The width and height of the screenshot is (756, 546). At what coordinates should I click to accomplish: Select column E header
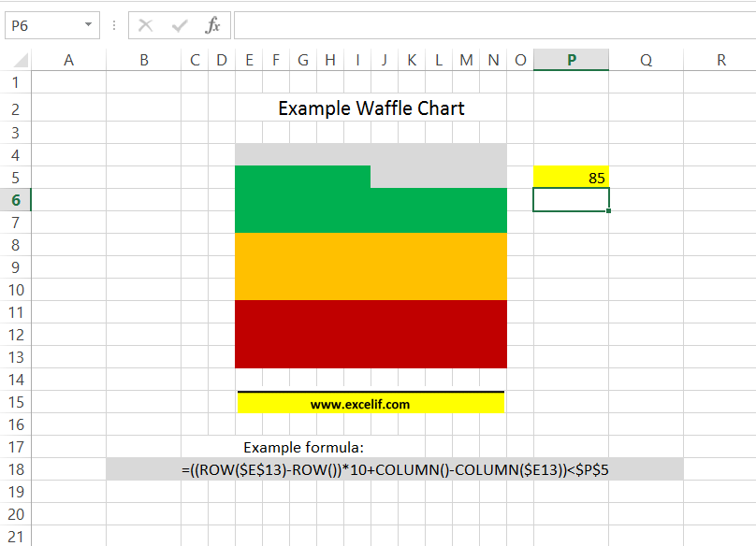(x=249, y=60)
